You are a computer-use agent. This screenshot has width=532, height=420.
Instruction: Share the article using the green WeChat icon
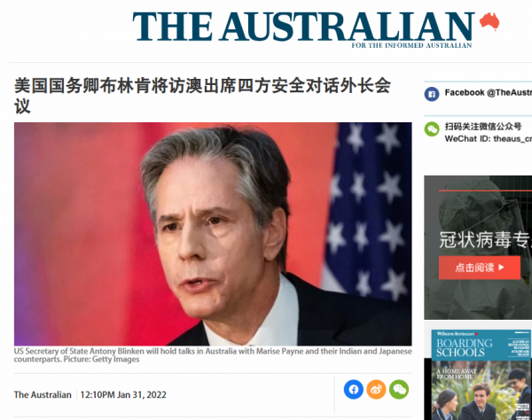pos(399,390)
